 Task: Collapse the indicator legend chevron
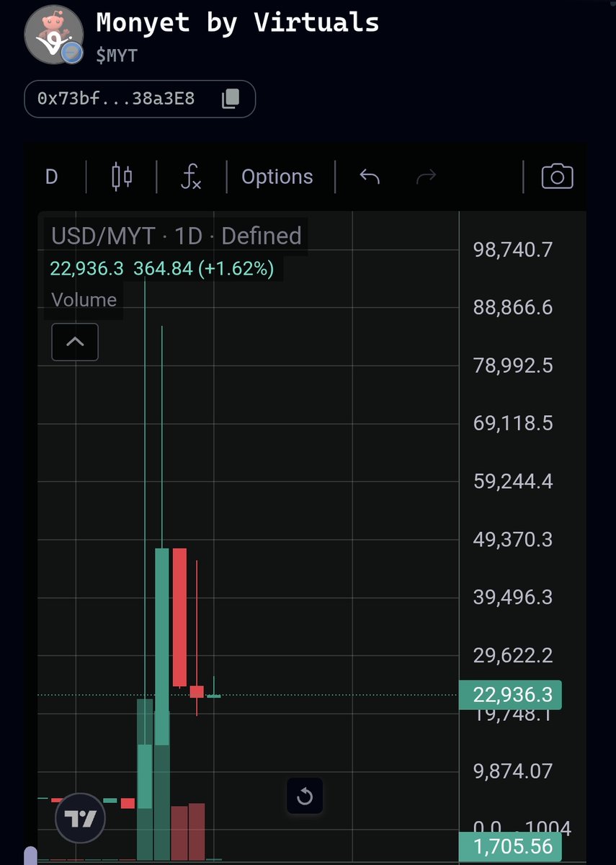tap(75, 342)
